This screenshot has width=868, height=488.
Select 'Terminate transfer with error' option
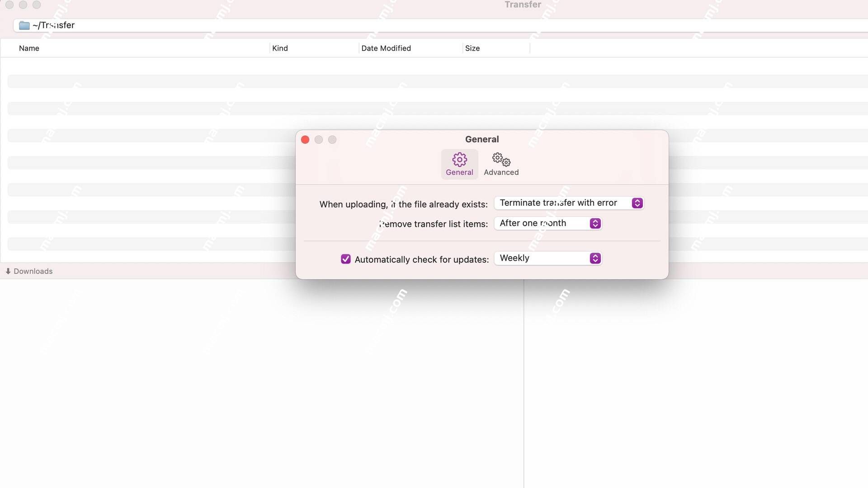[567, 202]
